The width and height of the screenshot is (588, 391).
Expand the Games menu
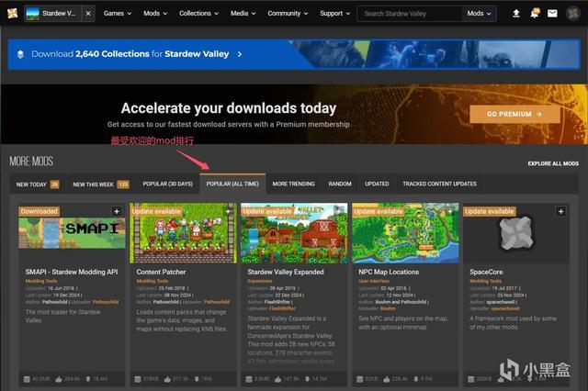click(117, 14)
